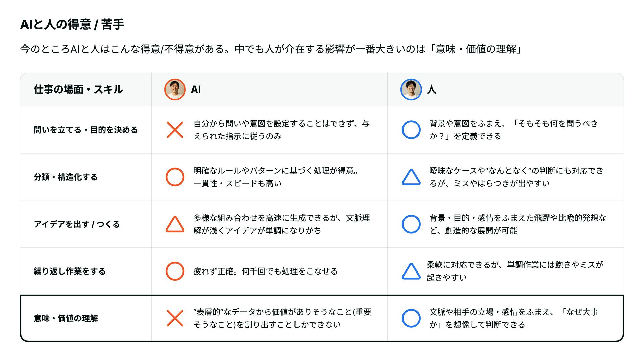Click the orange X icon in 問いを立てる row
This screenshot has width=644, height=362.
coord(175,130)
